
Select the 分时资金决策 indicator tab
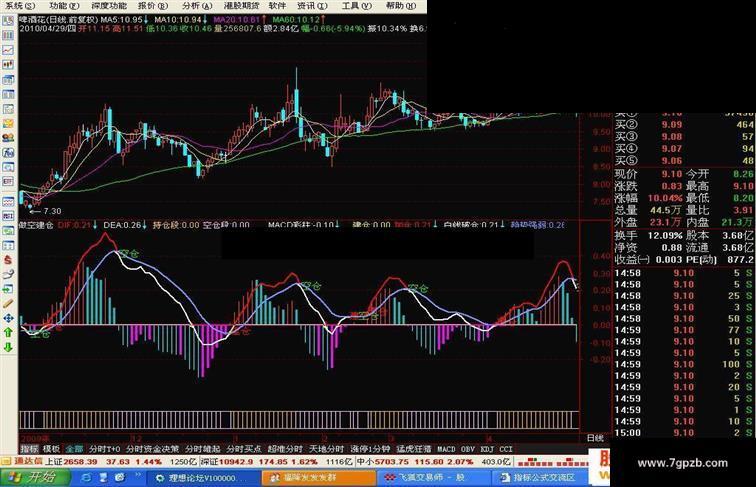(x=152, y=449)
